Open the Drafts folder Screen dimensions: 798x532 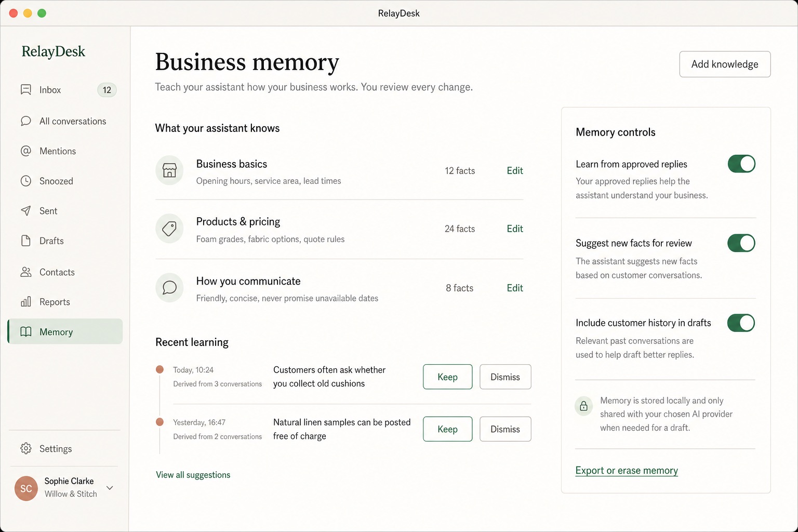65,241
